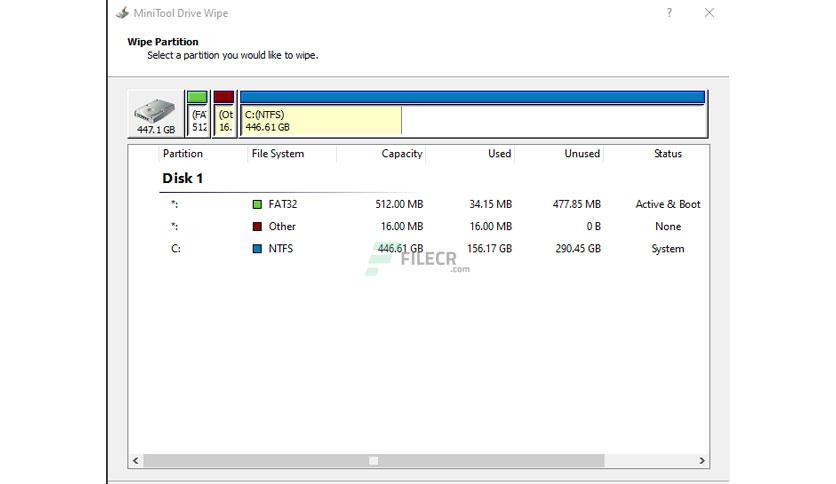The width and height of the screenshot is (836, 484).
Task: Click the Unused column header
Action: (x=582, y=154)
